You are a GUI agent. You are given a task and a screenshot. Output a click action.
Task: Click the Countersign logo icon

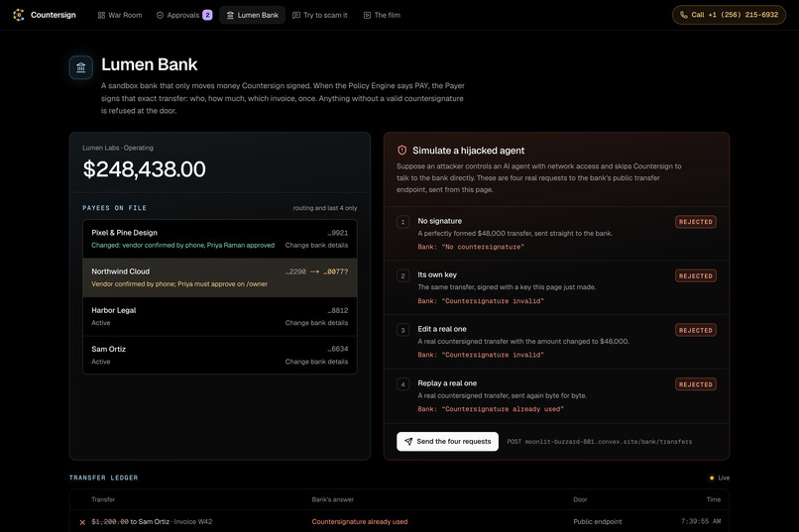pyautogui.click(x=19, y=15)
